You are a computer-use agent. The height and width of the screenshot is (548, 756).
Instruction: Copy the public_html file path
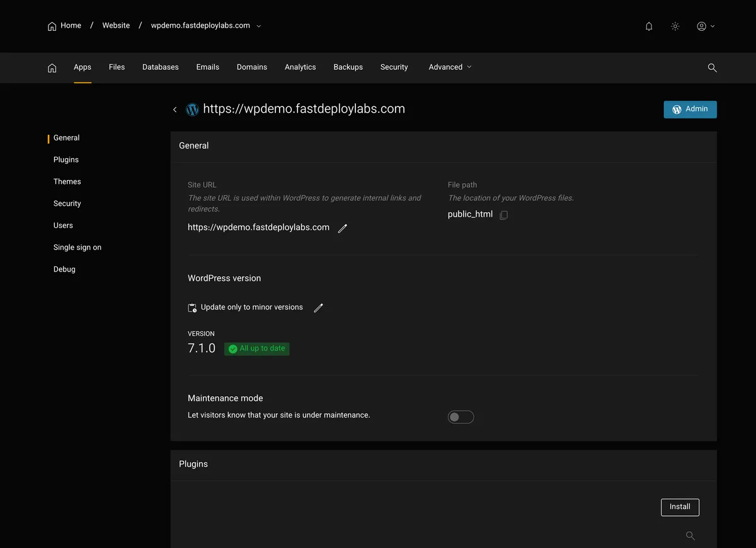coord(503,215)
